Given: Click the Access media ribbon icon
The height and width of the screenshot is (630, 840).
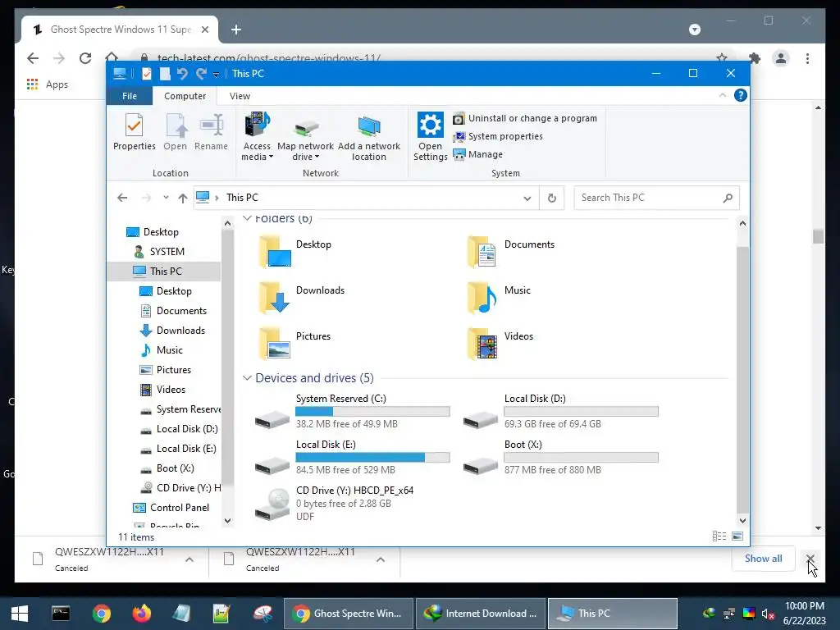Looking at the screenshot, I should pos(257,136).
